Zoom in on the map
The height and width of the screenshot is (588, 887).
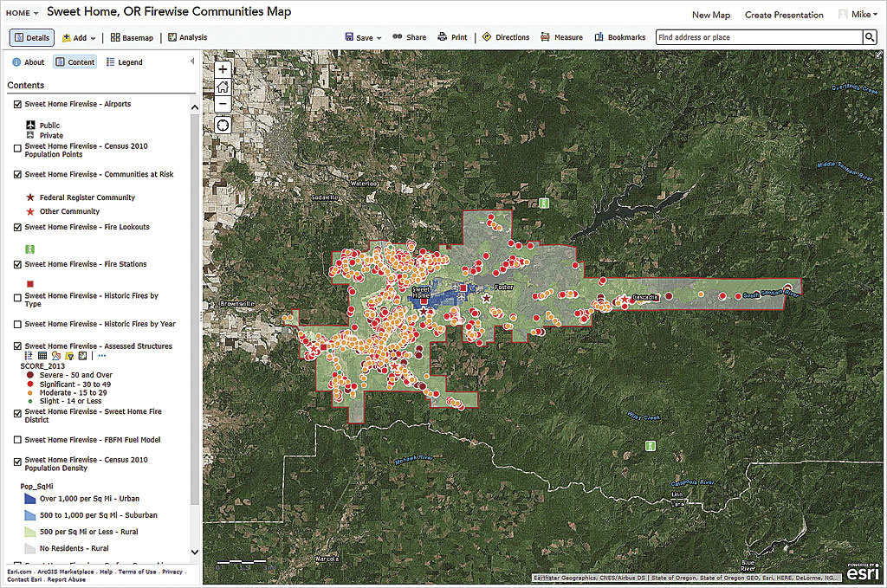pyautogui.click(x=223, y=69)
